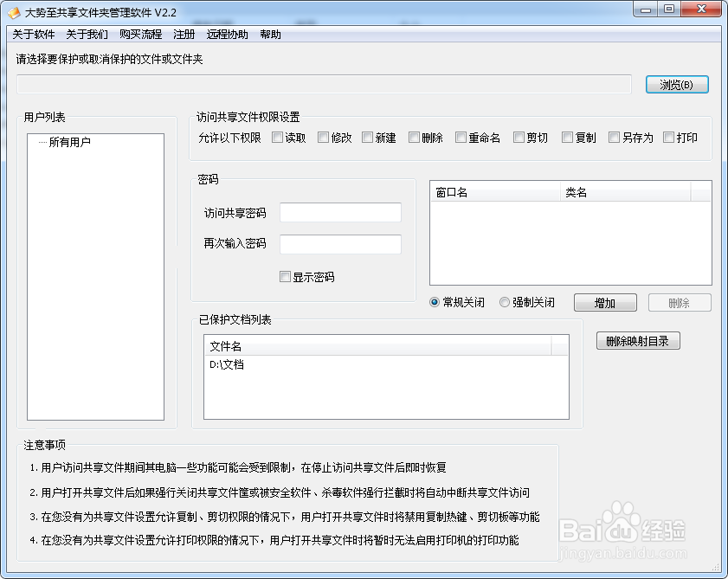
Task: Select 所有用户 in the user list
Action: [x=69, y=143]
